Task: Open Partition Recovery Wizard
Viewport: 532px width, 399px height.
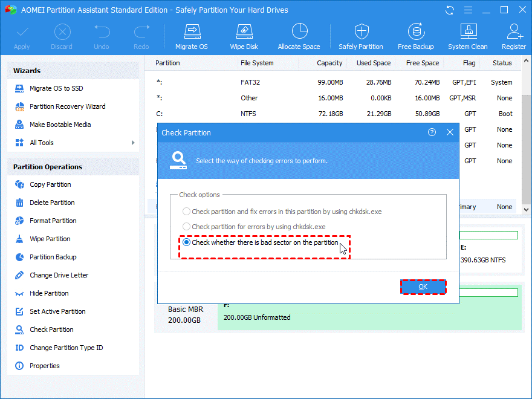Action: pos(67,106)
